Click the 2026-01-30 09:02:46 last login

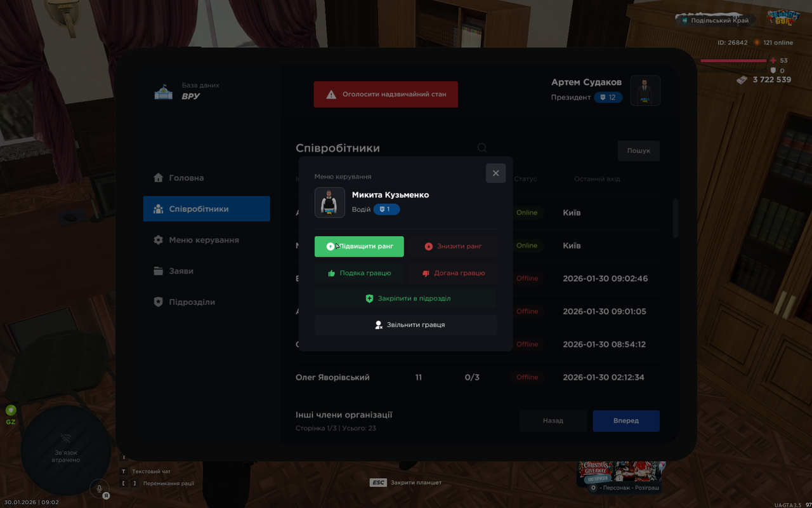(605, 279)
